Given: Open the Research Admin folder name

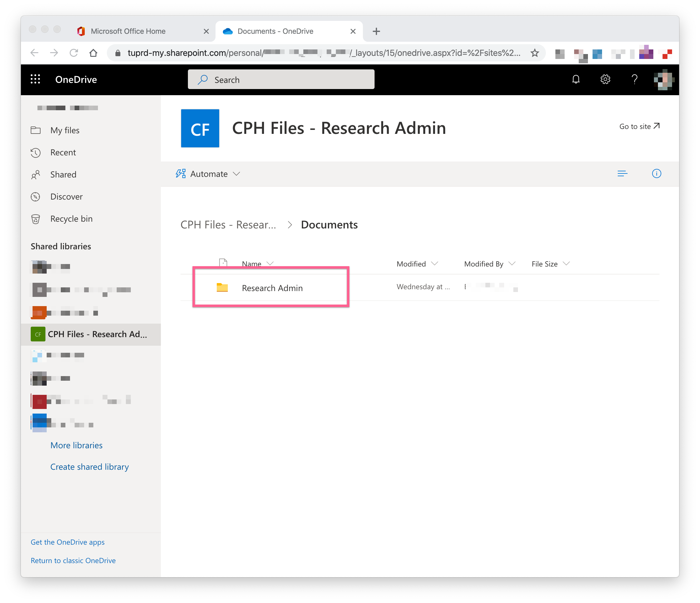Looking at the screenshot, I should click(x=272, y=288).
